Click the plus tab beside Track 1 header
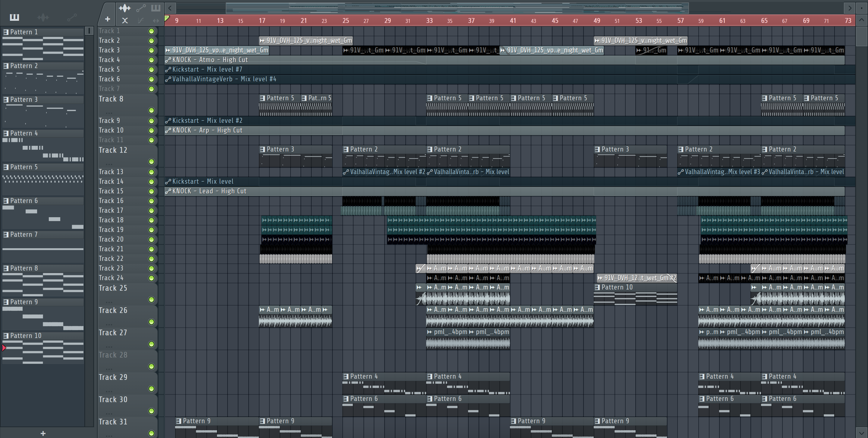 coord(108,19)
